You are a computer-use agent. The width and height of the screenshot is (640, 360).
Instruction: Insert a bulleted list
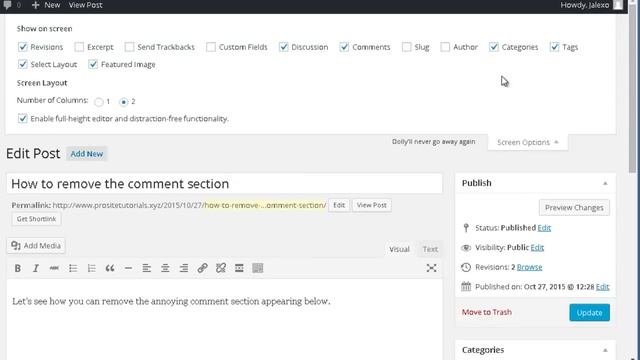[x=73, y=268]
